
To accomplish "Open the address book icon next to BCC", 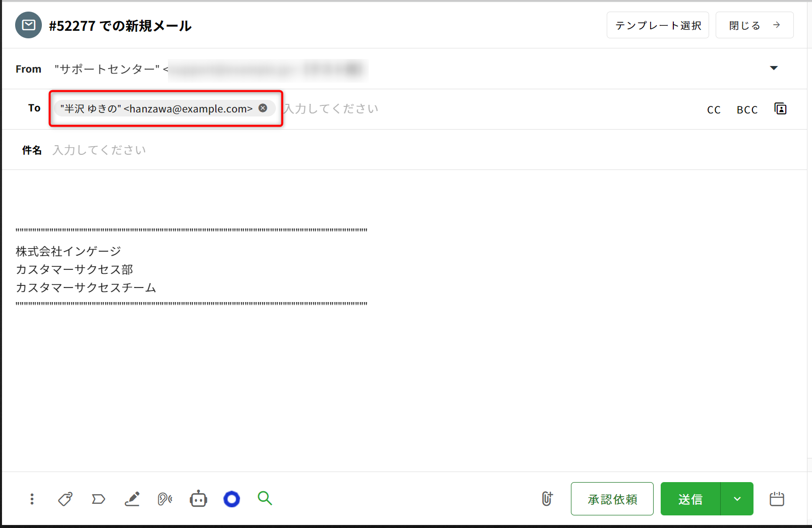I will point(780,109).
